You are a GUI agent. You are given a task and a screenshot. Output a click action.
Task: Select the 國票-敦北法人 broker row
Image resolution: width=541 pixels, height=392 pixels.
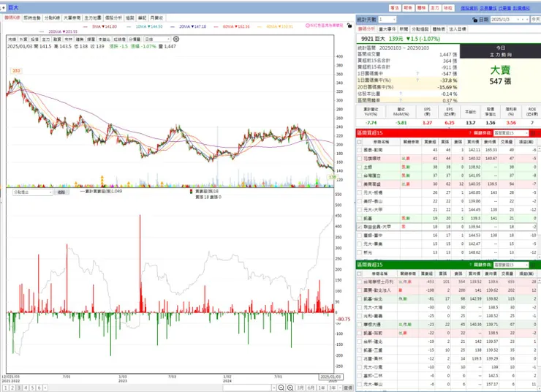click(447, 290)
